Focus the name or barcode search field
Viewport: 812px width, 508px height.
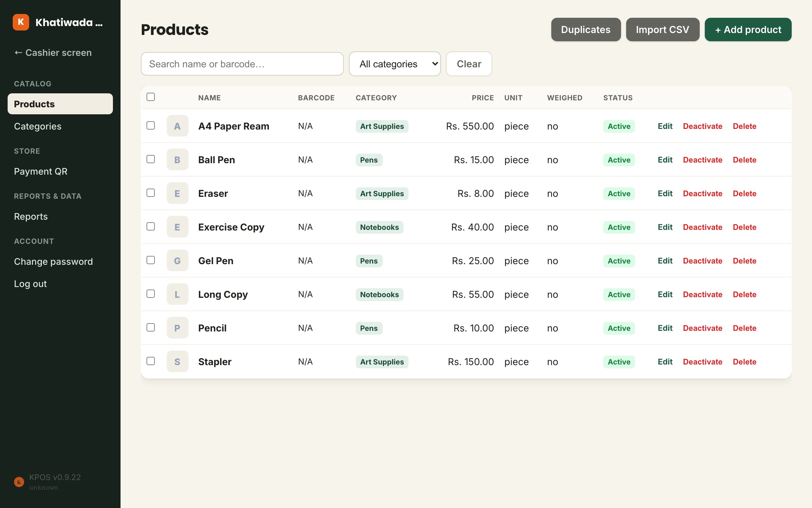(x=242, y=64)
